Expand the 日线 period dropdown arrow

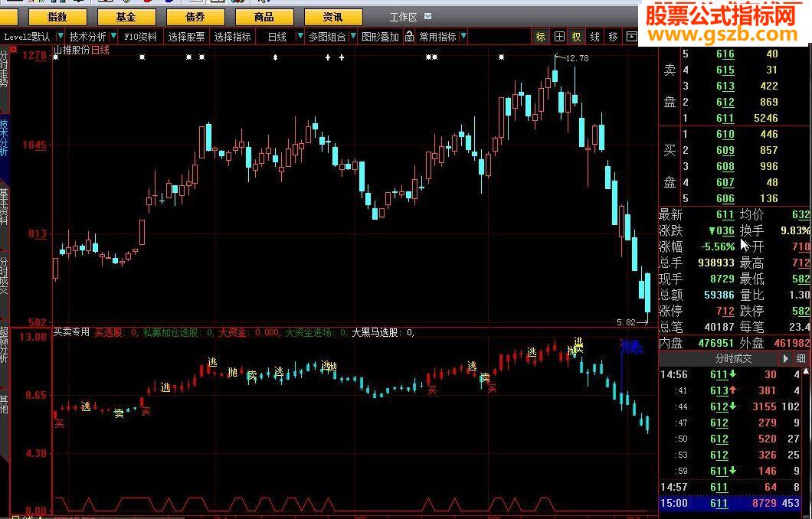point(300,37)
